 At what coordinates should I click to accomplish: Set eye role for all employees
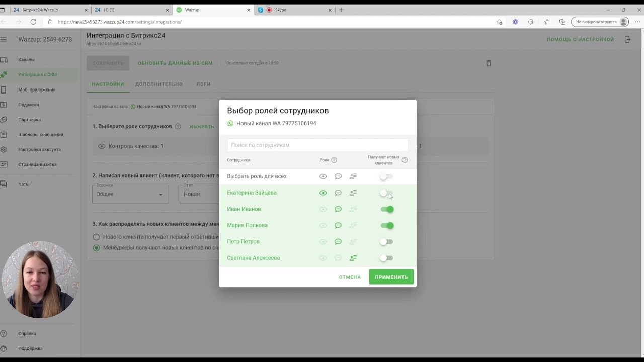pos(323,176)
